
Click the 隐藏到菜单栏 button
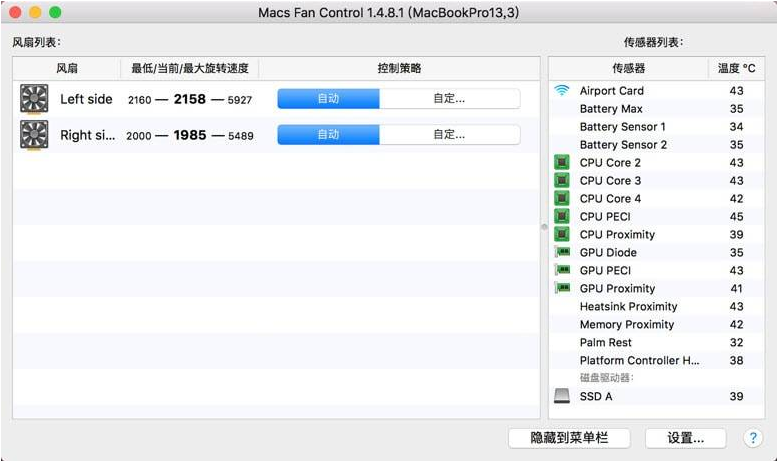click(569, 438)
